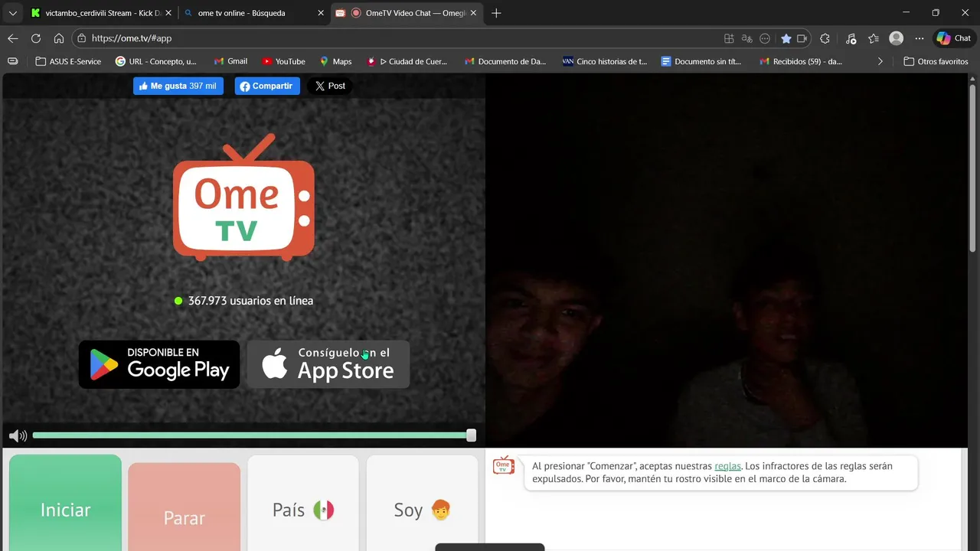Image resolution: width=980 pixels, height=551 pixels.
Task: Open the URL - Concepto bookmark
Action: click(155, 61)
